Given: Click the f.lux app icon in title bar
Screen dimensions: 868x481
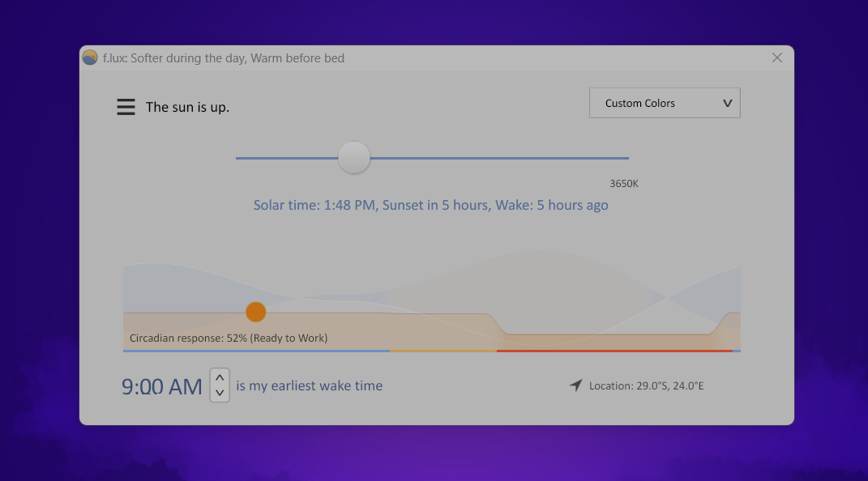Looking at the screenshot, I should [90, 58].
